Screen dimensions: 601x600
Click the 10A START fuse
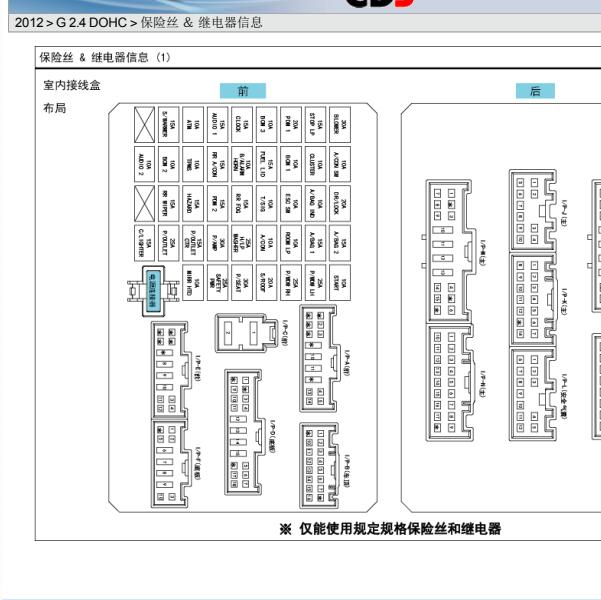click(340, 283)
